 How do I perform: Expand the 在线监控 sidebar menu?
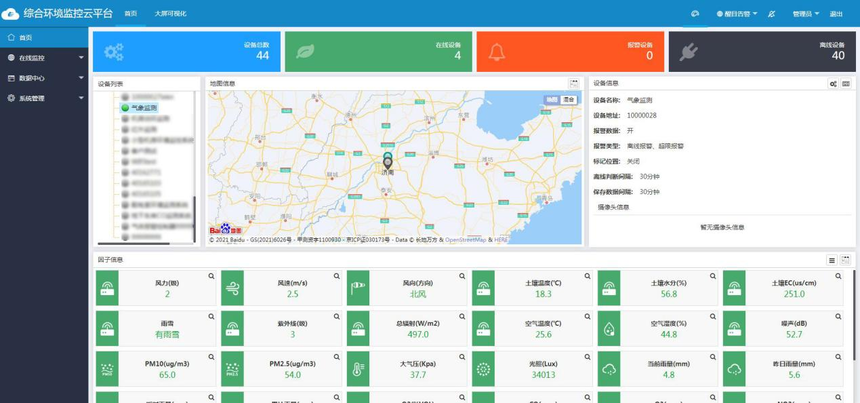[44, 58]
